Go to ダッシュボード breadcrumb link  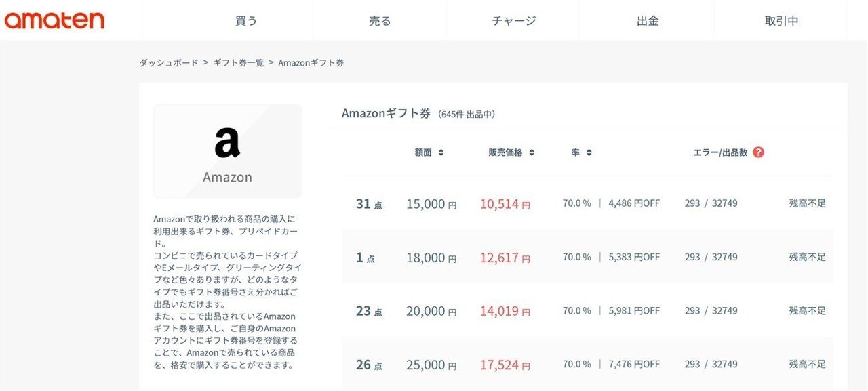[169, 62]
